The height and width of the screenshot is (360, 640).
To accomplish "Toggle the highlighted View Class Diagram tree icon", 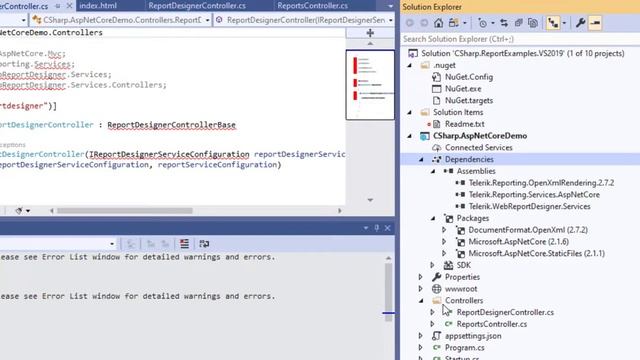I will (553, 23).
